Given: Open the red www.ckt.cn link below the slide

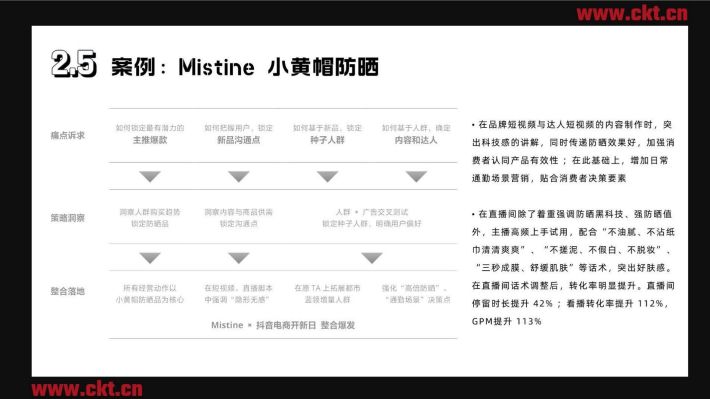Looking at the screenshot, I should [x=87, y=389].
